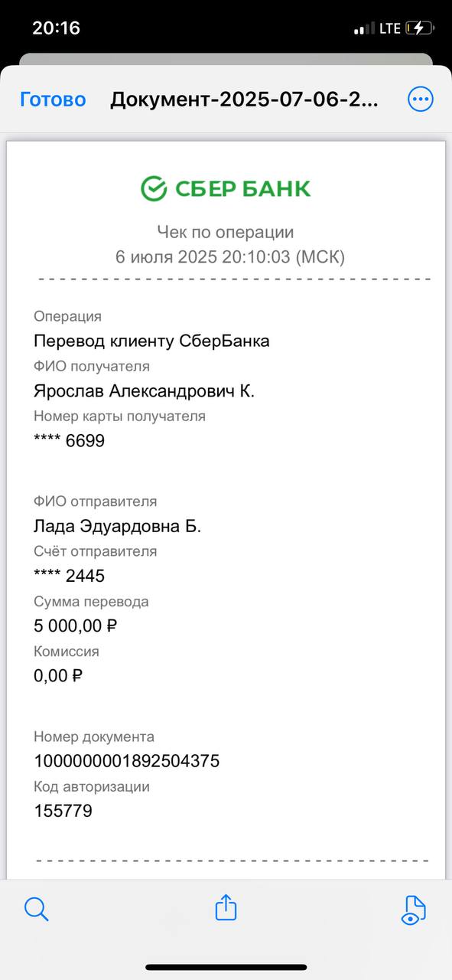Tap the sender account **** 2445
Image resolution: width=452 pixels, height=980 pixels.
(69, 577)
